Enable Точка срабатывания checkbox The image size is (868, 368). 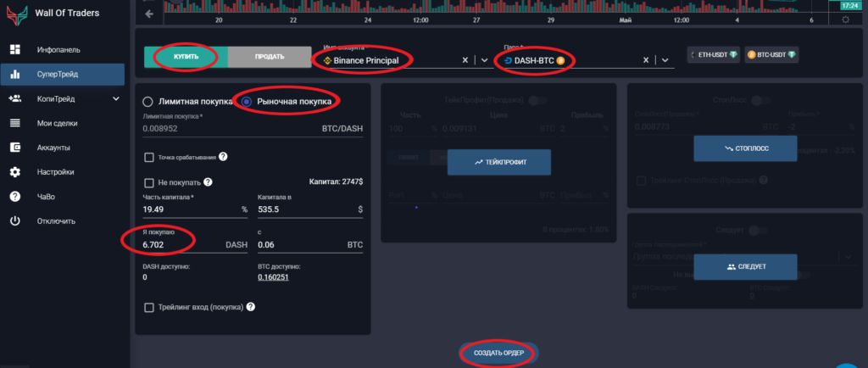coord(149,157)
